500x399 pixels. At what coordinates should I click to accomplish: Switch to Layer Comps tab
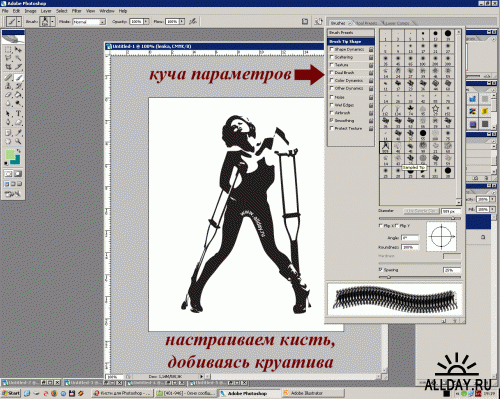397,23
